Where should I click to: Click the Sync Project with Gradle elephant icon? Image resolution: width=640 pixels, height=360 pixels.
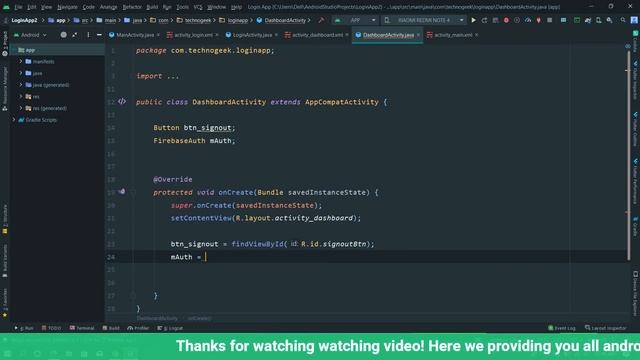point(588,20)
